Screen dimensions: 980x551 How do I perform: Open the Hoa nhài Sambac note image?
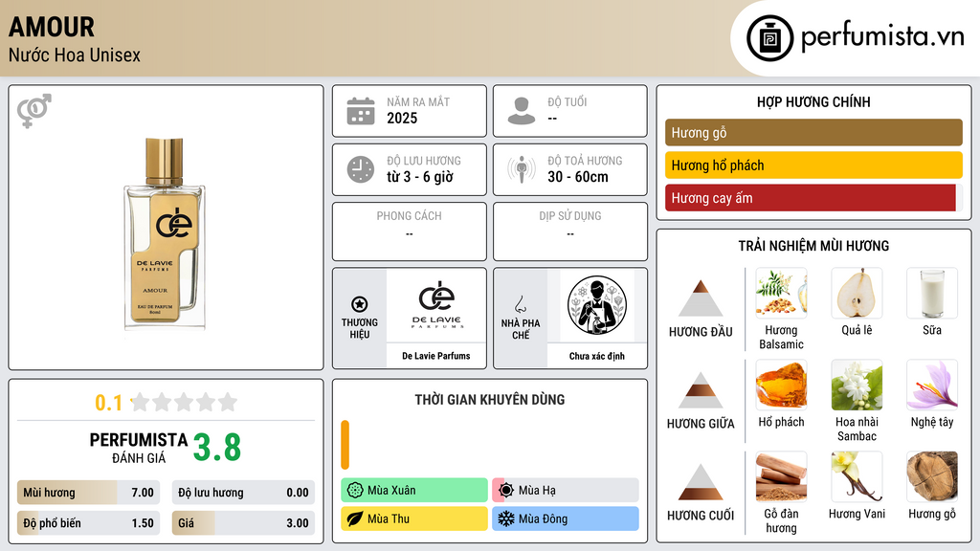coord(857,385)
